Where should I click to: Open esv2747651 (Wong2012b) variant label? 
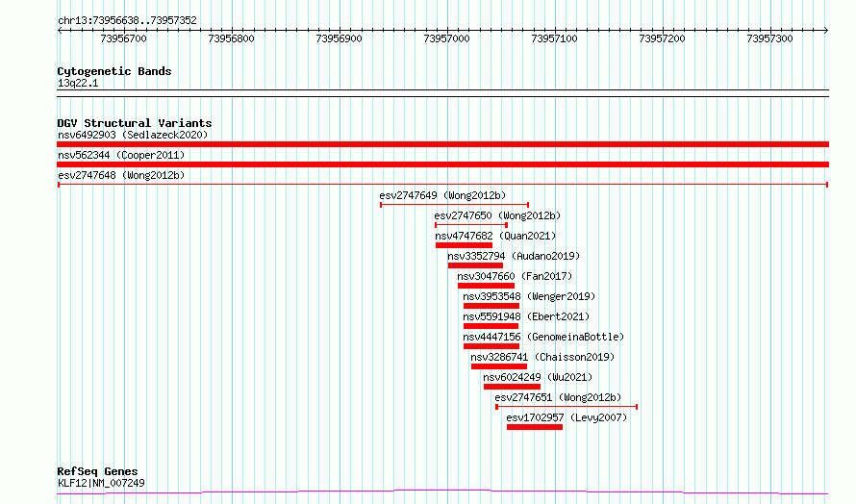pyautogui.click(x=558, y=397)
